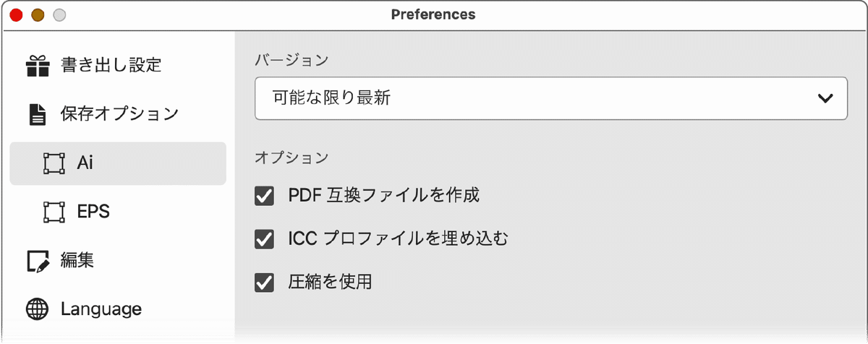Screen dimensions: 868x344
Task: Click the document icon beside 保存オプション
Action: (x=37, y=114)
